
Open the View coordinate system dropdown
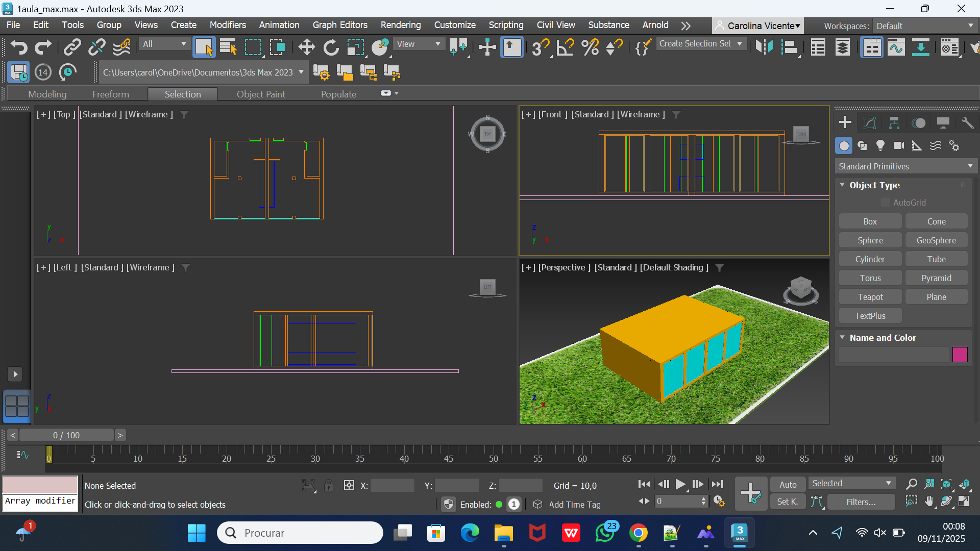coord(419,44)
